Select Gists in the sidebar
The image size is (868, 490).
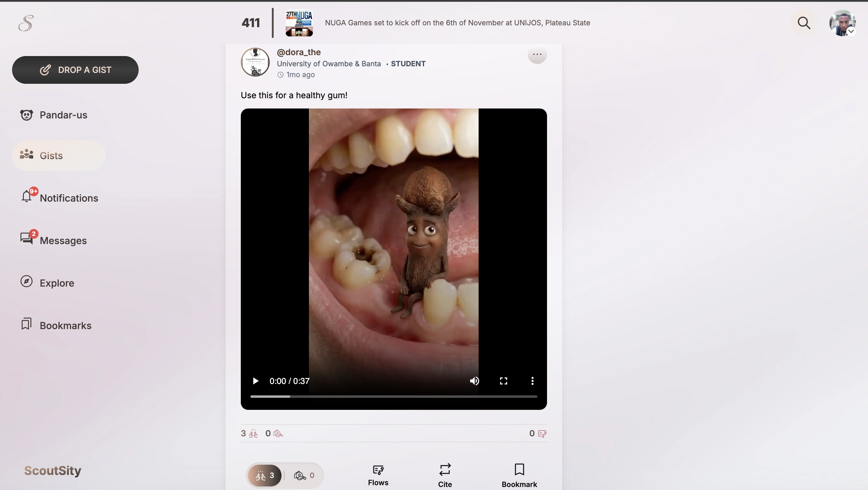click(59, 155)
